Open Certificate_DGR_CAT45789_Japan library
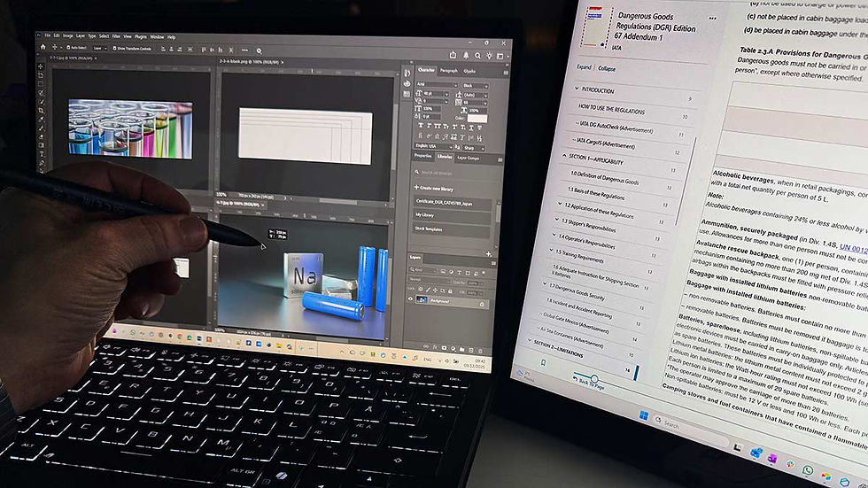Screen dimensions: 868x488 [453, 203]
